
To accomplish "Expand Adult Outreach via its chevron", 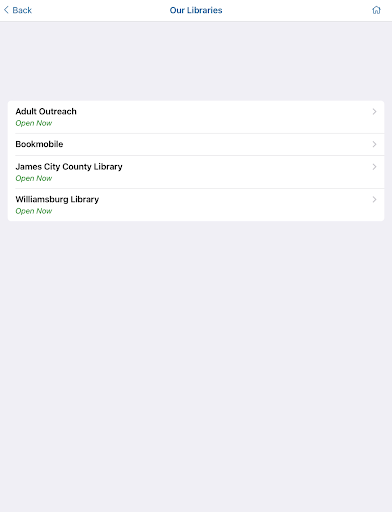I will [374, 112].
